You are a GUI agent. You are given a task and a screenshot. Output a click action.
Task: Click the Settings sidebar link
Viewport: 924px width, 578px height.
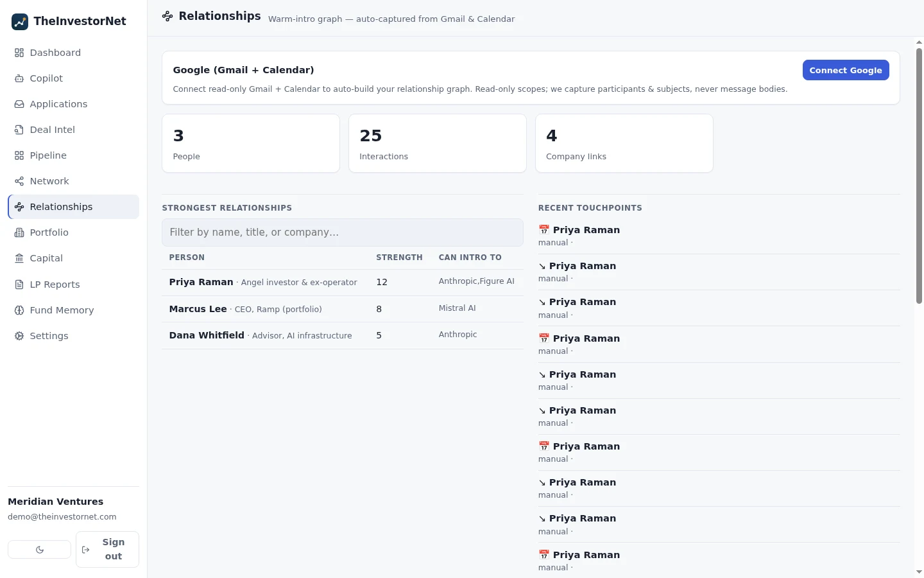[73, 336]
